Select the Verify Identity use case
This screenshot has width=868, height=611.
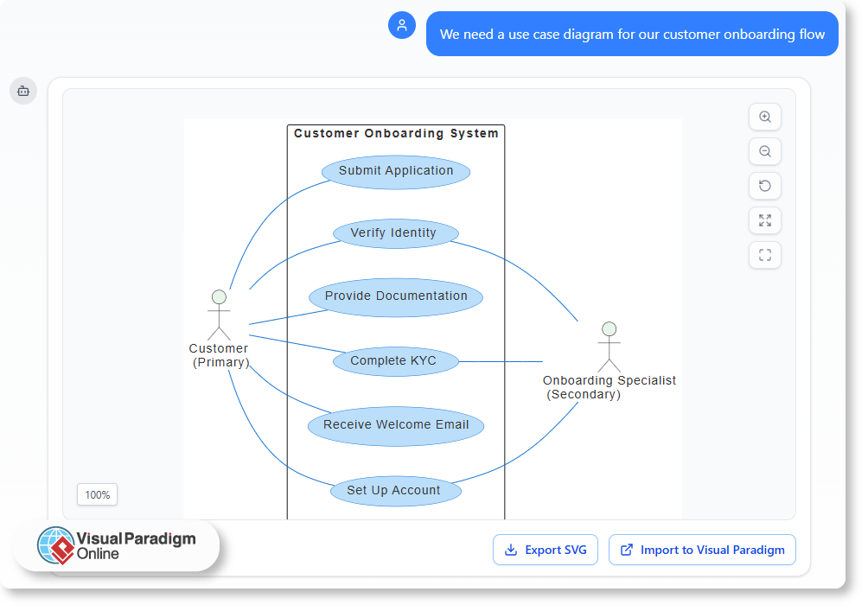pyautogui.click(x=394, y=232)
